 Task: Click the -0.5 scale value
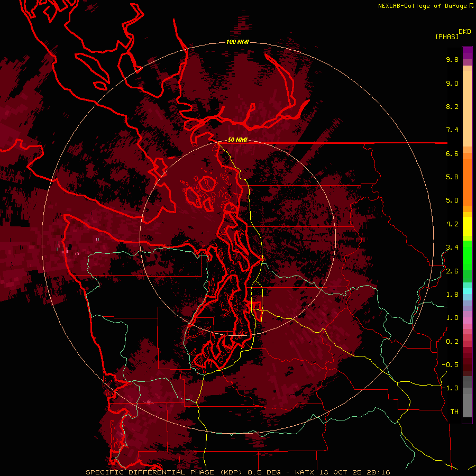[450, 365]
